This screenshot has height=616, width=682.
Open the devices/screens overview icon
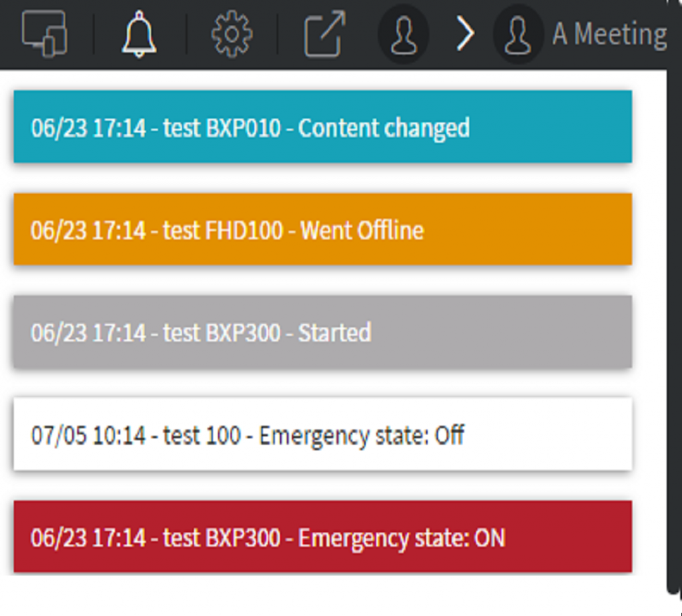(45, 33)
